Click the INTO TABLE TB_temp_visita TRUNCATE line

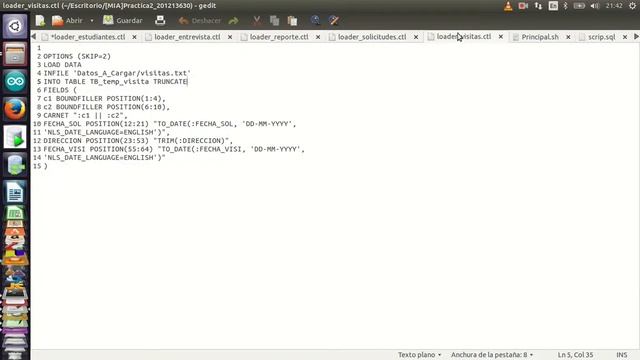116,82
